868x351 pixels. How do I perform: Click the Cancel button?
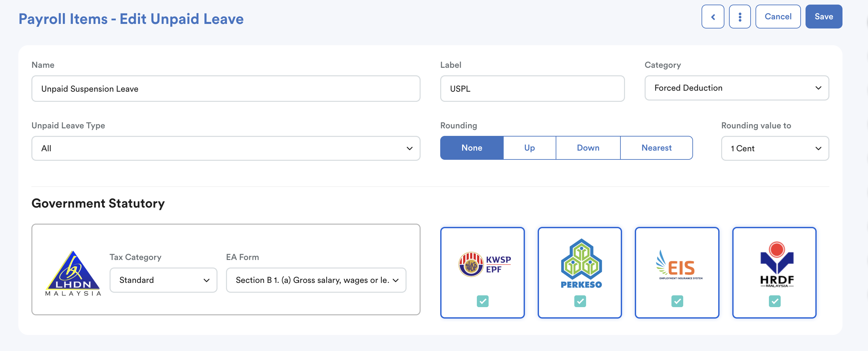coord(778,17)
